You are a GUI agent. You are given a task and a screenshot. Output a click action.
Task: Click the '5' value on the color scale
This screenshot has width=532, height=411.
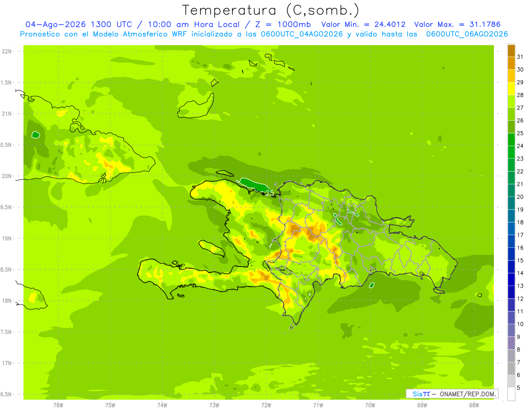click(519, 388)
